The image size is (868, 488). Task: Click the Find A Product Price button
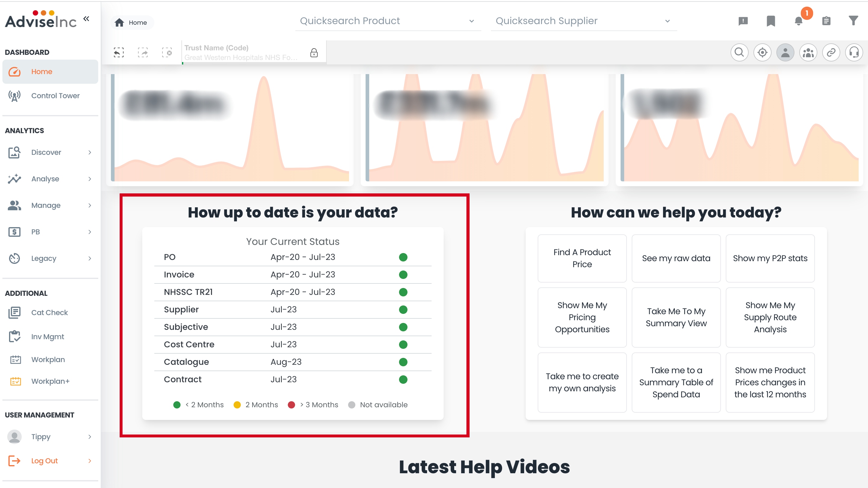point(582,258)
